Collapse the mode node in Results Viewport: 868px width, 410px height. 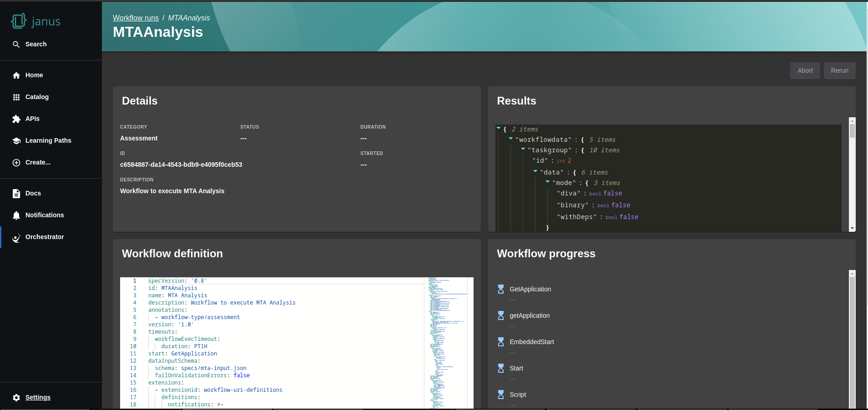(x=548, y=182)
